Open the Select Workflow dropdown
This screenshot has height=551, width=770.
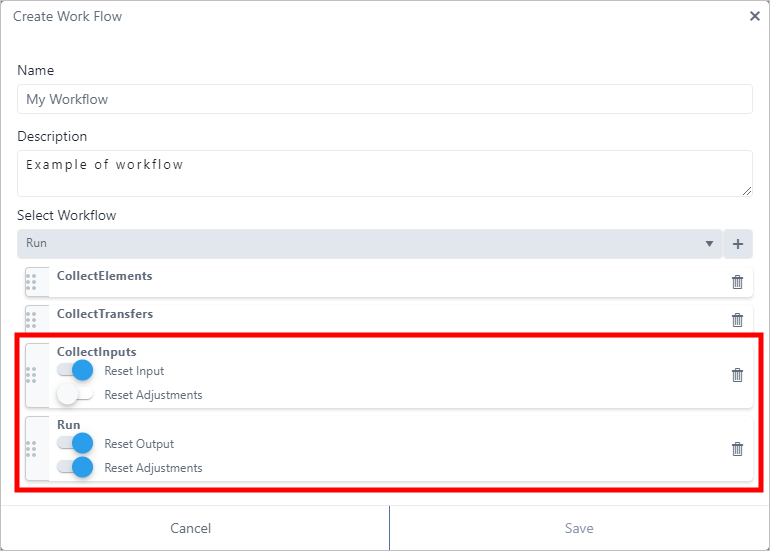[x=368, y=244]
